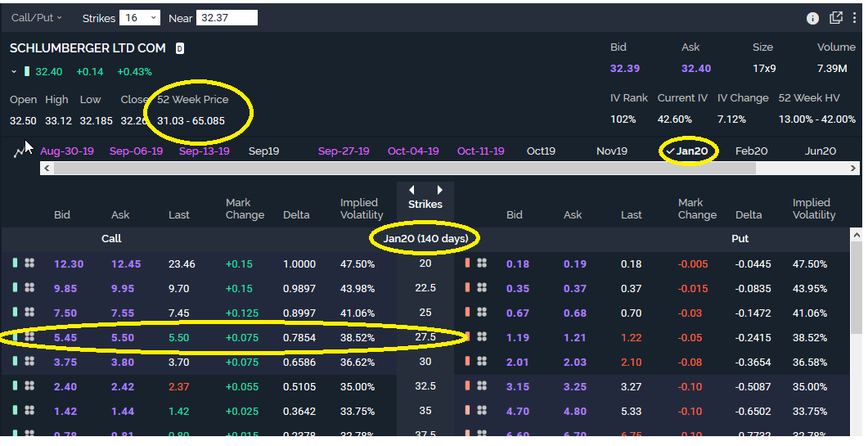Open the three-dot more options menu

pos(854,18)
